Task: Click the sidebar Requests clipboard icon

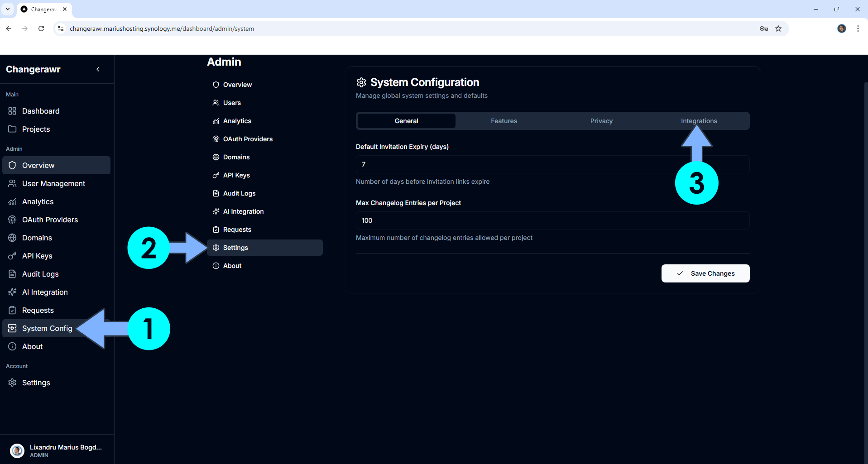Action: (12, 310)
